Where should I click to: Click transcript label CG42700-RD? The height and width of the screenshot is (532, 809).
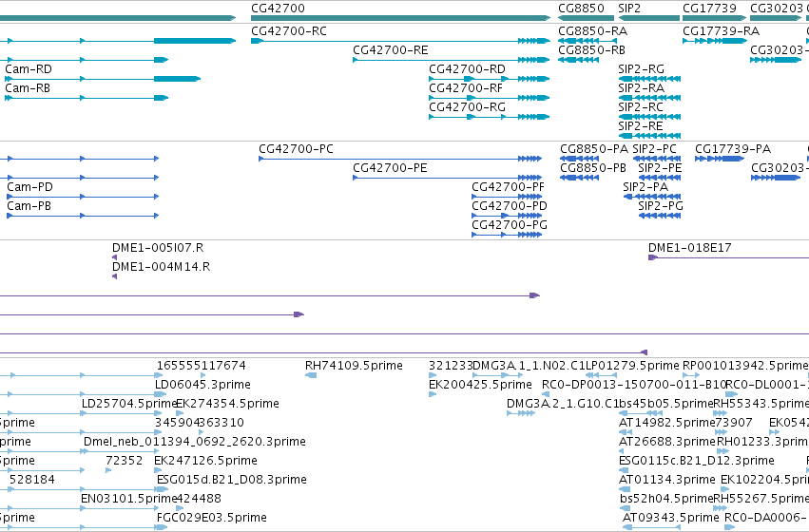tap(467, 69)
